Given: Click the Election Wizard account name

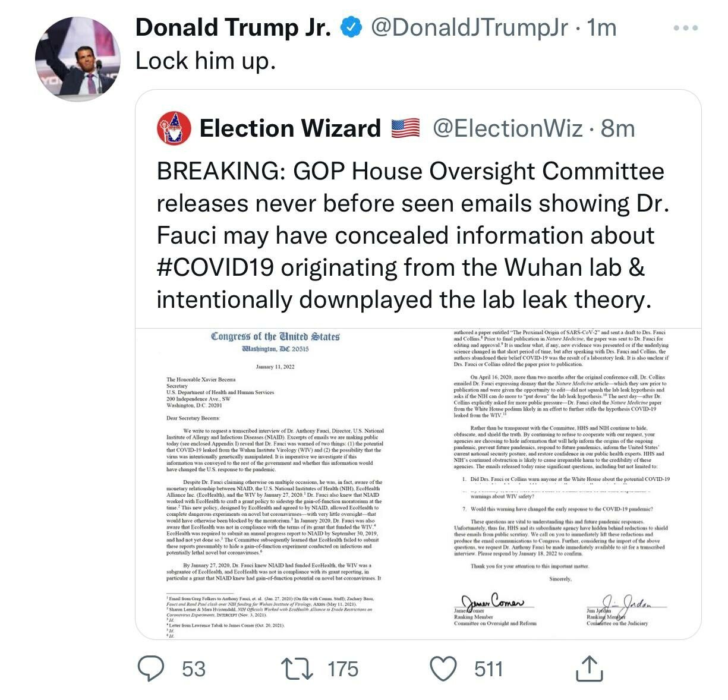Looking at the screenshot, I should [x=290, y=128].
